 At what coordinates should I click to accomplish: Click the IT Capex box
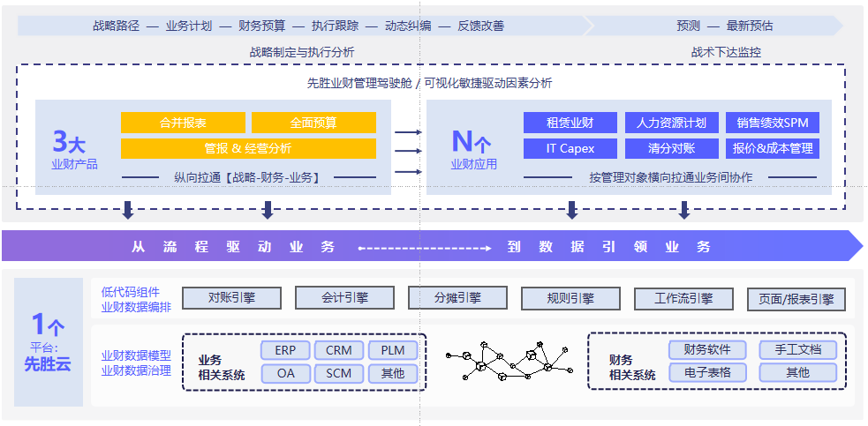[x=570, y=148]
